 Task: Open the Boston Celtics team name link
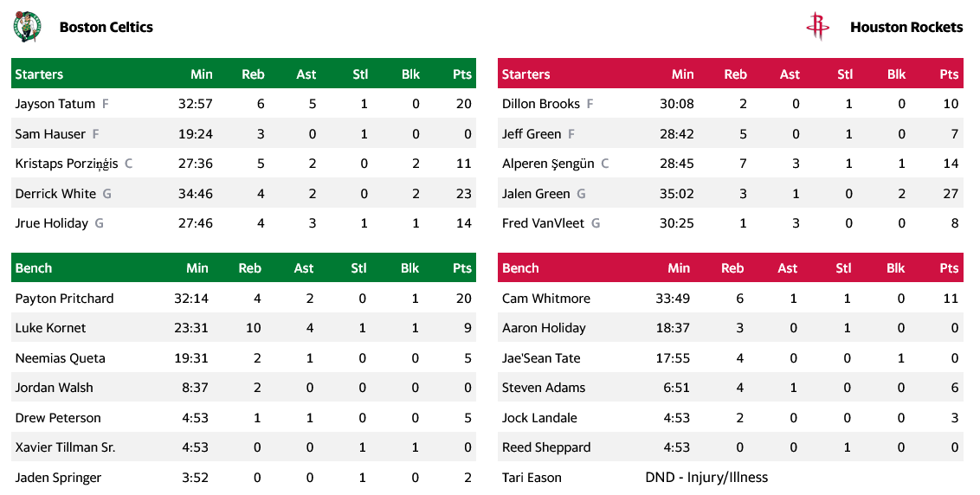click(x=106, y=27)
